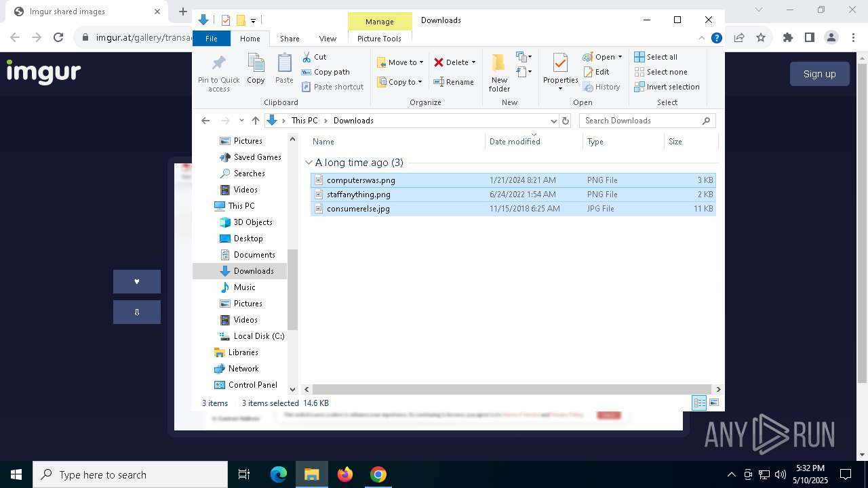868x488 pixels.
Task: Click the horizontal scrollbar in file list
Action: [x=512, y=389]
